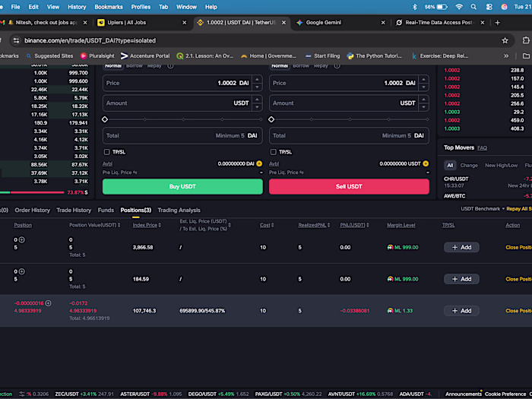Click the site settings icon in address bar

click(x=16, y=41)
